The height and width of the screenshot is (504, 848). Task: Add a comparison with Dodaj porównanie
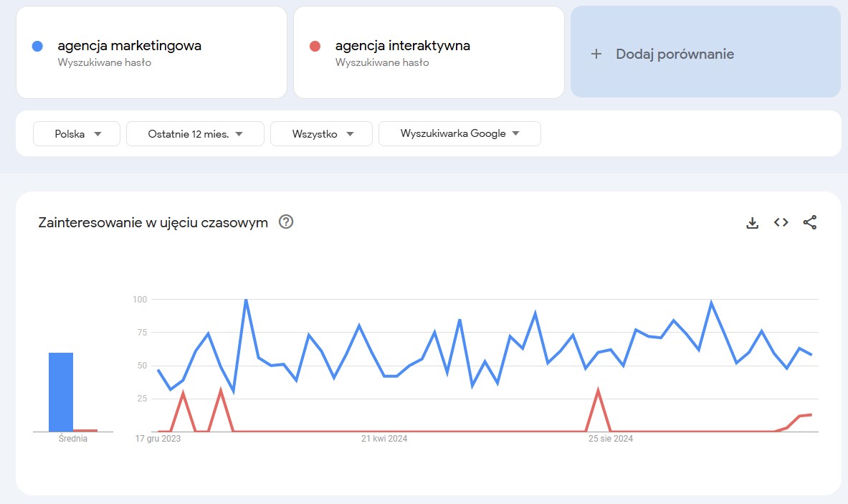pos(706,52)
